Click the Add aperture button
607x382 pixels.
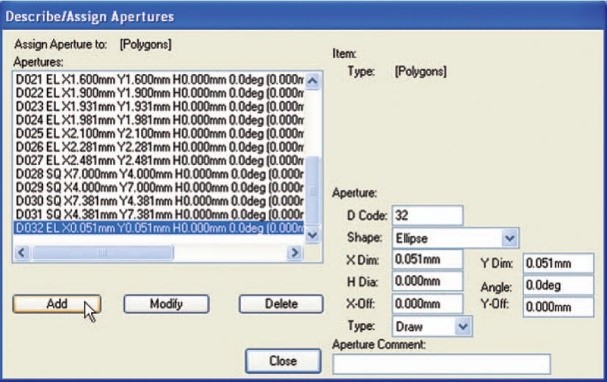[57, 304]
